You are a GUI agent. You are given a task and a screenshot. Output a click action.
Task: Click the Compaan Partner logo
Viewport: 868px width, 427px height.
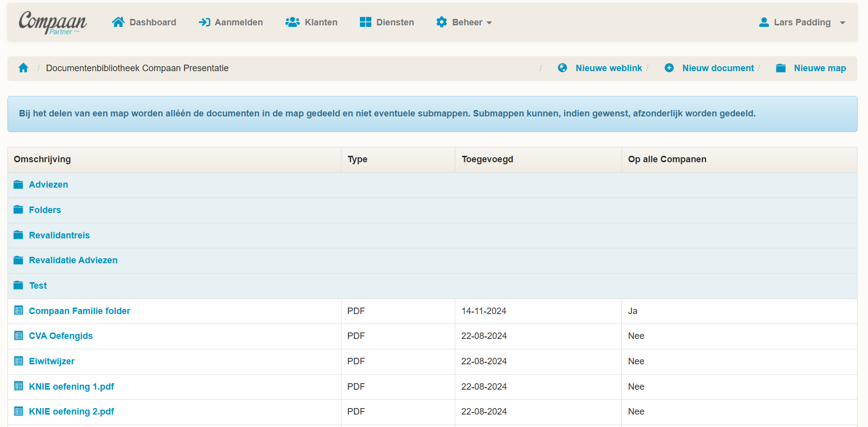click(x=53, y=23)
